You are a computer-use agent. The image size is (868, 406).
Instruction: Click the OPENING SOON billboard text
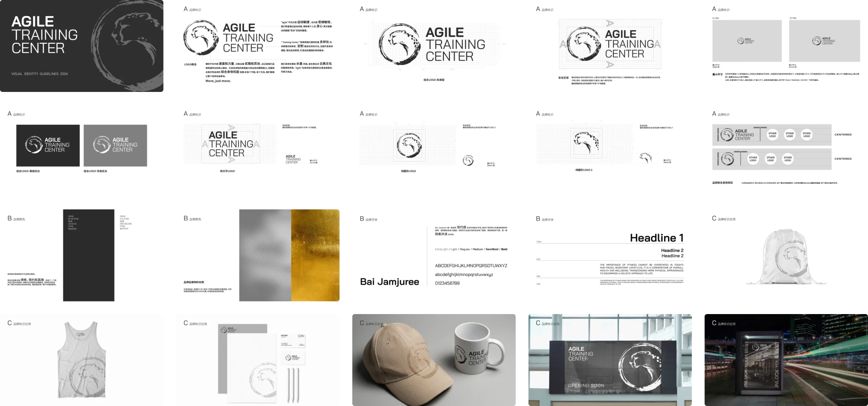coord(586,385)
